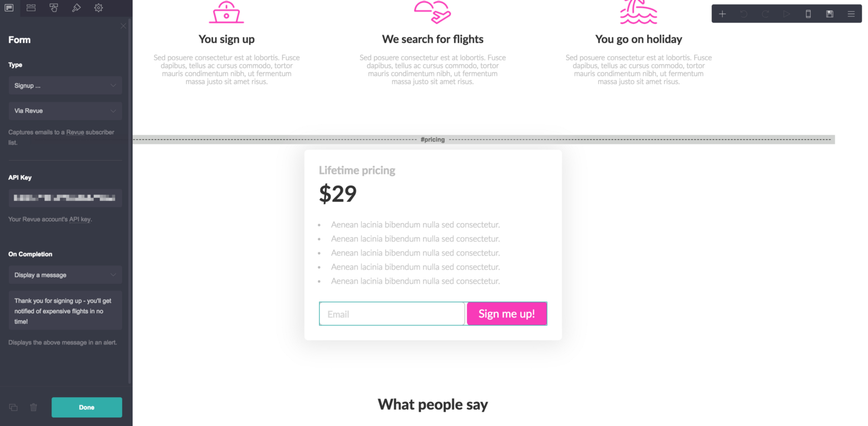The image size is (868, 426).
Task: Open the hamburger menu
Action: click(x=851, y=14)
